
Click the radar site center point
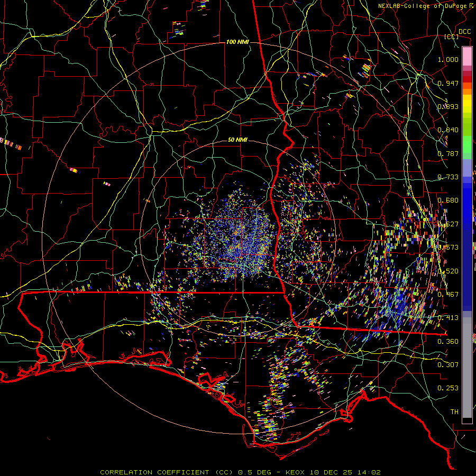point(239,237)
